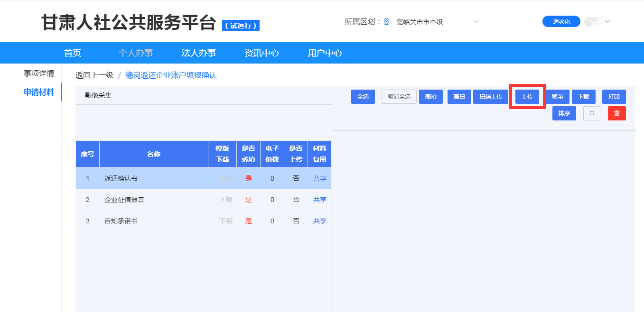
Task: Click the red trash delete icon
Action: pyautogui.click(x=616, y=113)
